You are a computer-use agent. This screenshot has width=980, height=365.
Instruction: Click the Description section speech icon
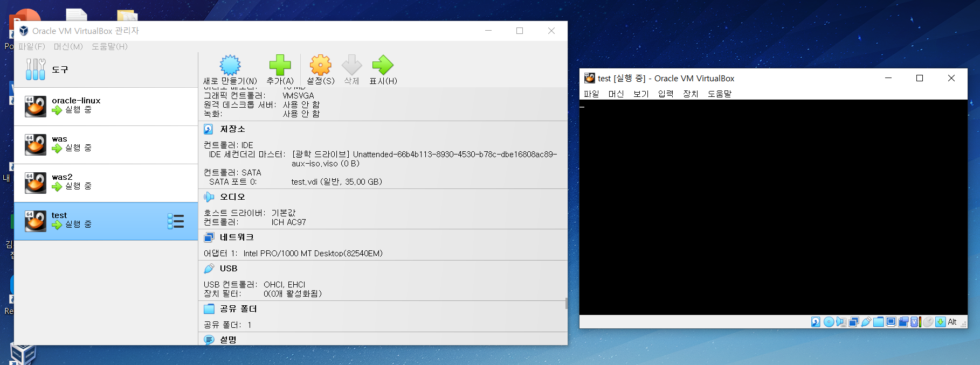click(209, 340)
